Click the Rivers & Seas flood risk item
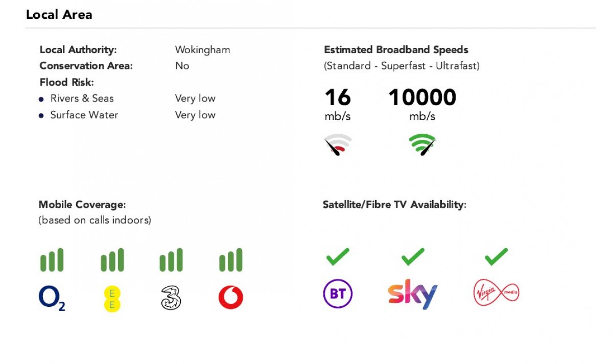This screenshot has width=613, height=364. (82, 99)
